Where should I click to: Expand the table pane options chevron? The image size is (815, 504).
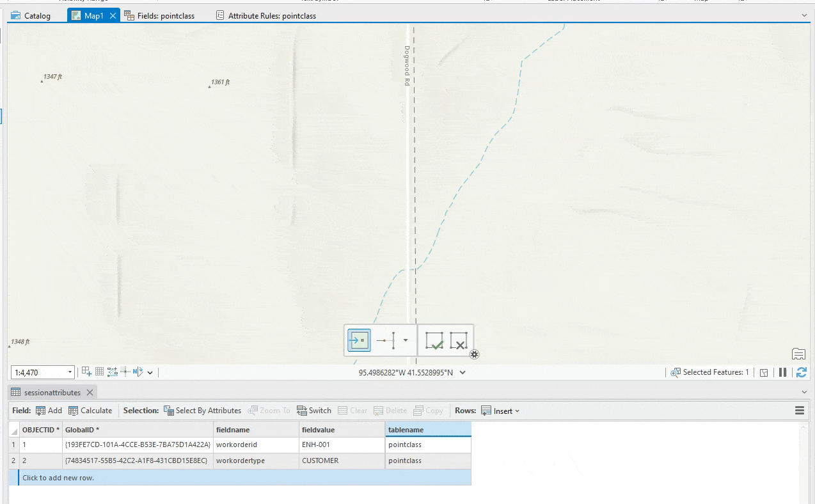[805, 392]
